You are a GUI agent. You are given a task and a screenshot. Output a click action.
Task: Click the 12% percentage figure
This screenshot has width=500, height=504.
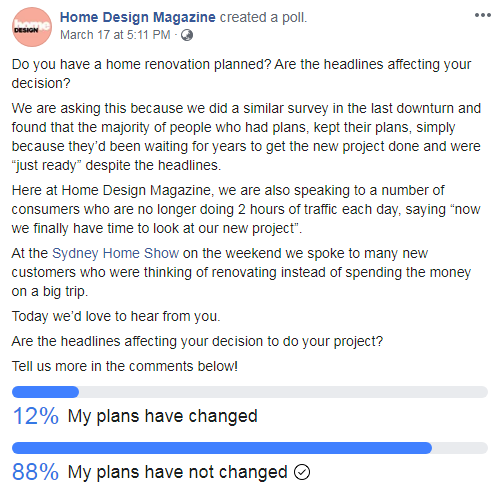coord(36,416)
